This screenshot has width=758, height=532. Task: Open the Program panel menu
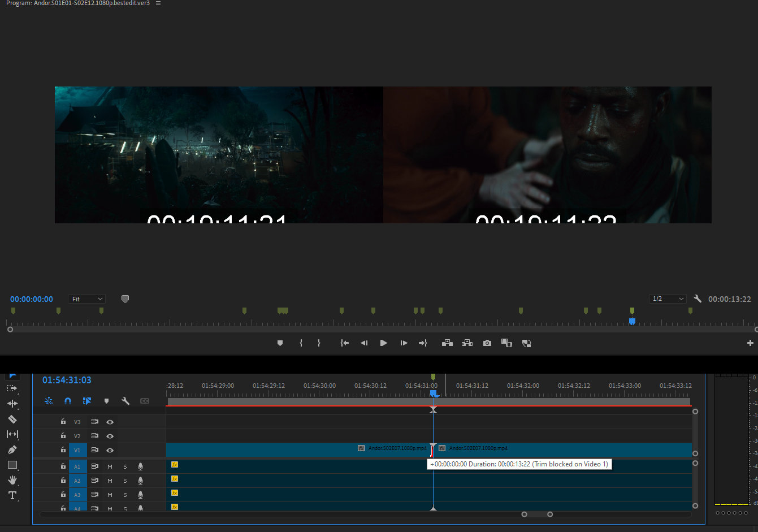[158, 3]
